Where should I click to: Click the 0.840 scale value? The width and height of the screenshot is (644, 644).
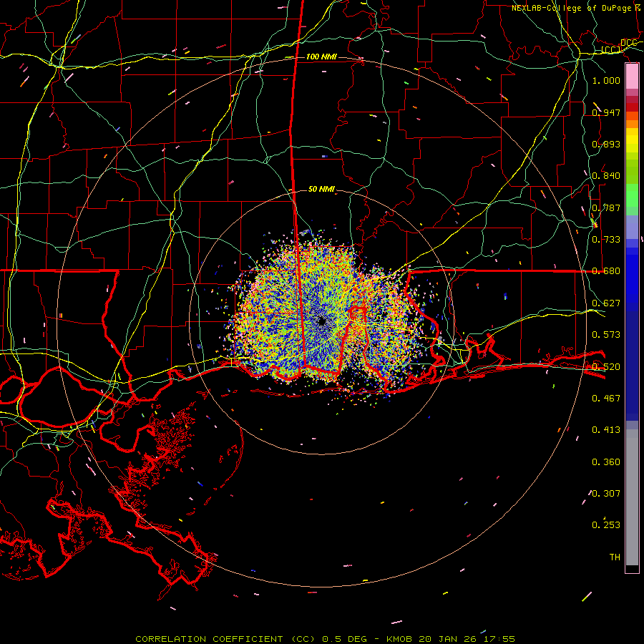coord(606,176)
